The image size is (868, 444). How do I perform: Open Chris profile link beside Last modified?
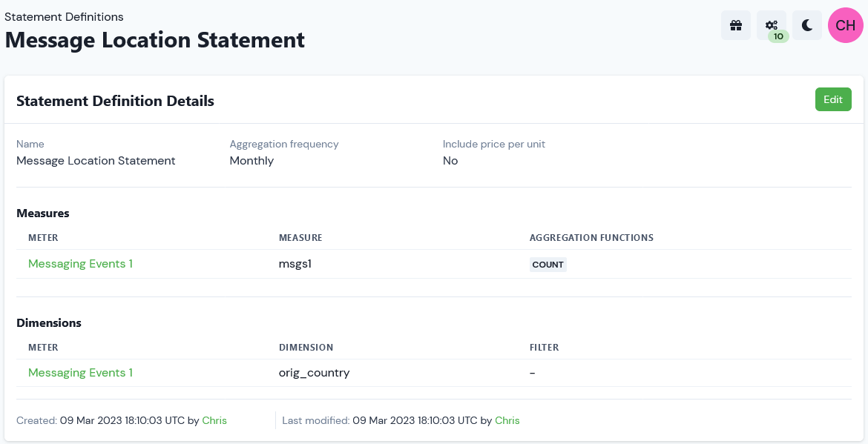(x=507, y=420)
